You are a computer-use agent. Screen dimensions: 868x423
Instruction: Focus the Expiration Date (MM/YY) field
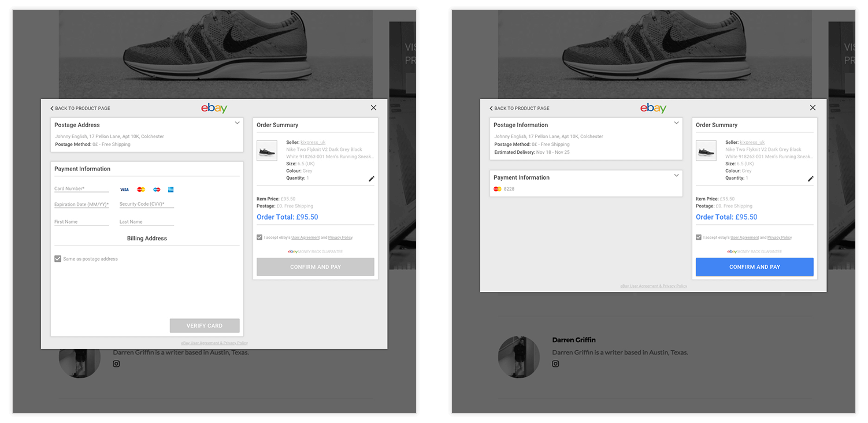point(81,204)
